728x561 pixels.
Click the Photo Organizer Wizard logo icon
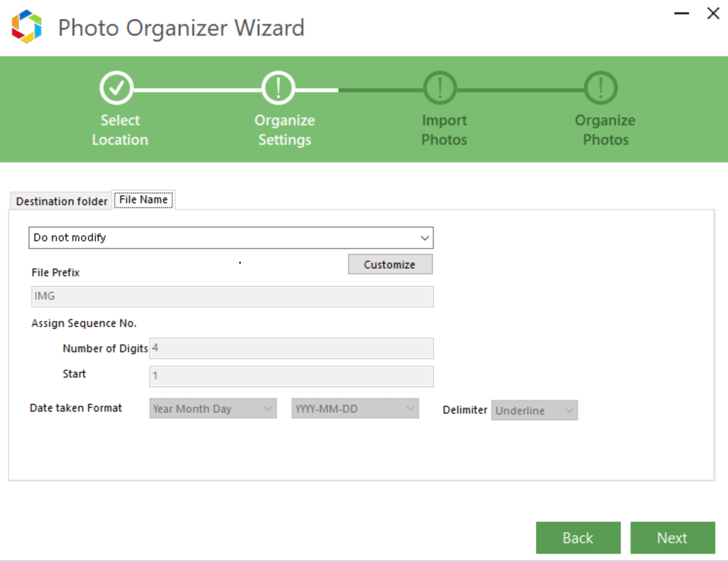click(x=27, y=28)
